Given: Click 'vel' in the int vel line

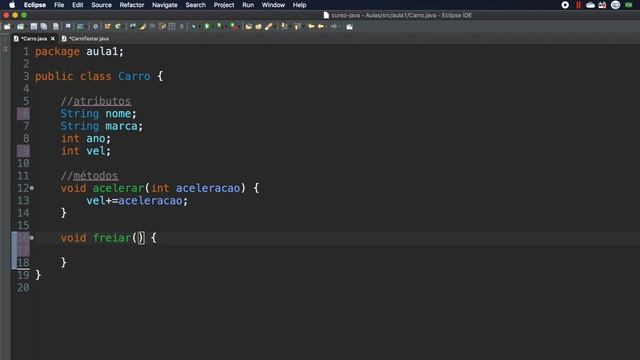Looking at the screenshot, I should 96,151.
